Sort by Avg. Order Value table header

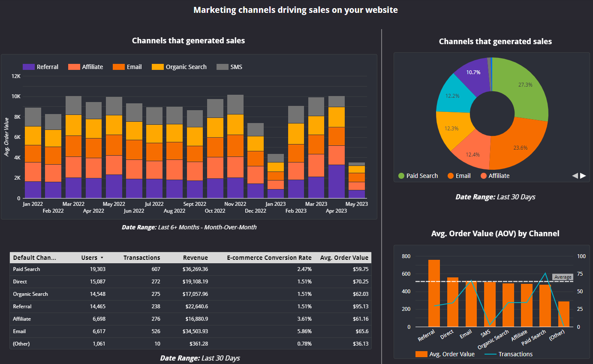click(x=344, y=258)
